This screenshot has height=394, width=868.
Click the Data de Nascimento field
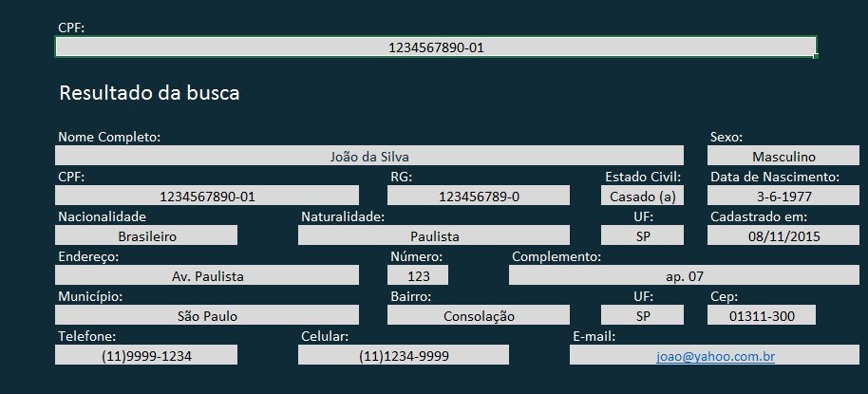click(783, 196)
